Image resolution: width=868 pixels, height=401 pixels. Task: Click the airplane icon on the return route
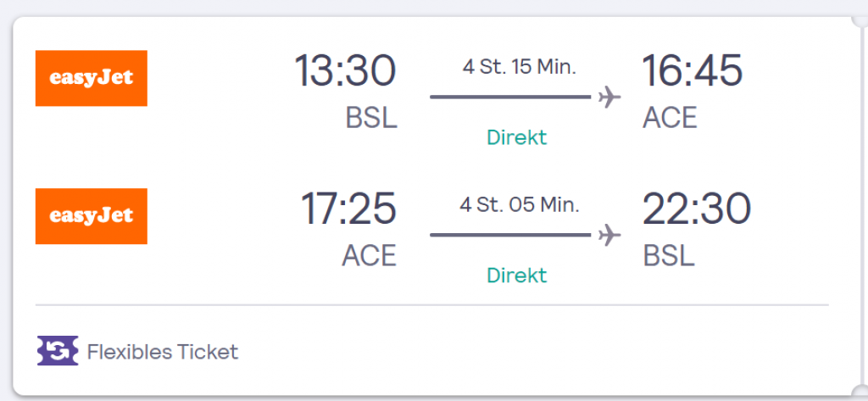click(609, 234)
